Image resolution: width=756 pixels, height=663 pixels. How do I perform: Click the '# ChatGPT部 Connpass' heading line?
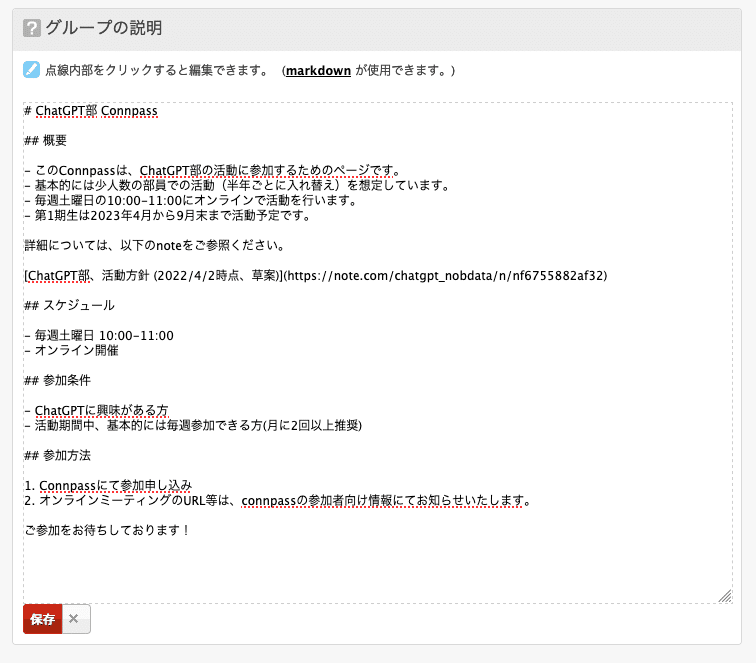pos(91,111)
